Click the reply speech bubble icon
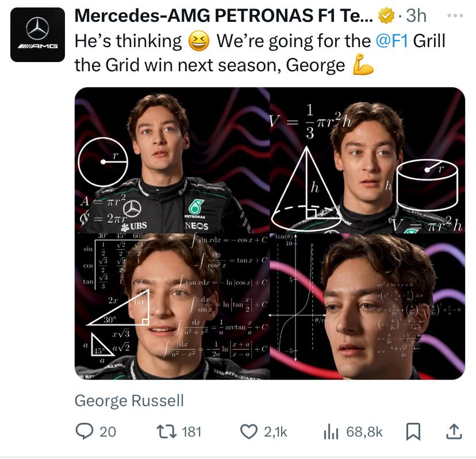 tap(85, 431)
